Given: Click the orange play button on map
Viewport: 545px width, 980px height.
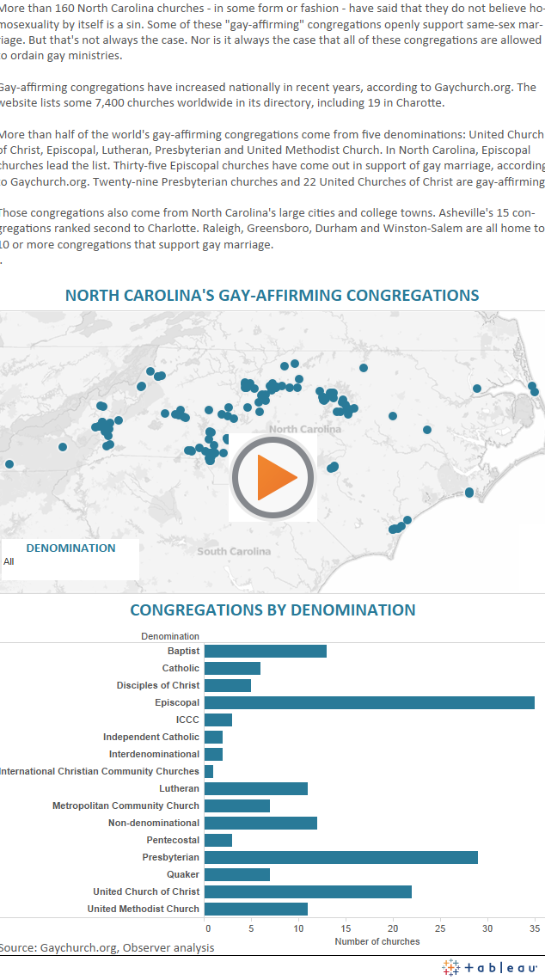Looking at the screenshot, I should [x=273, y=476].
